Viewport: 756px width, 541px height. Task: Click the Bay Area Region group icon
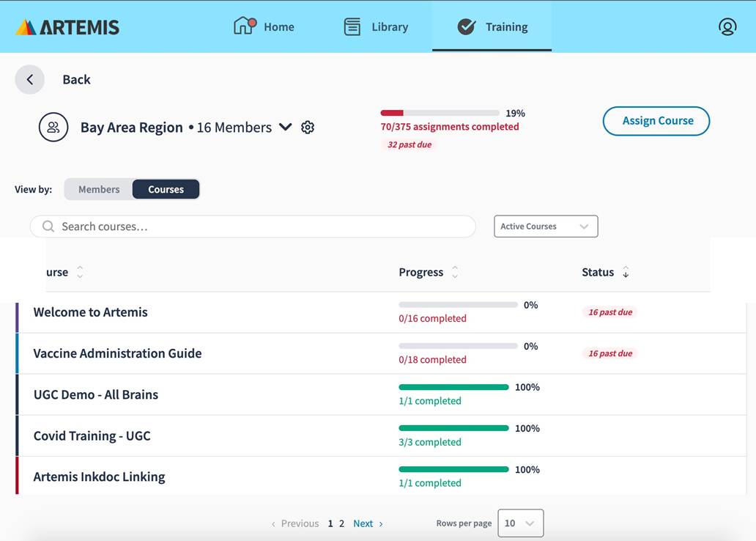coord(53,128)
